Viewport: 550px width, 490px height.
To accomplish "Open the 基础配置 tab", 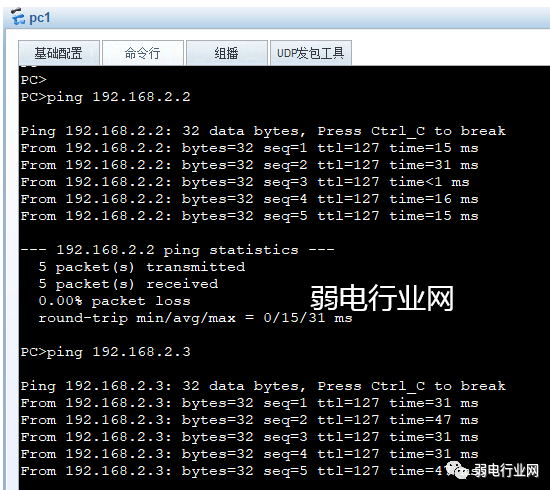I will 59,53.
